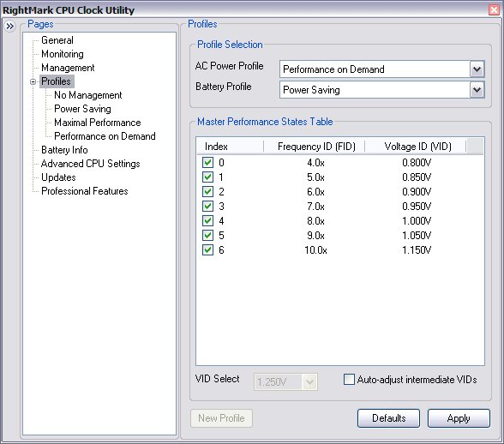The width and height of the screenshot is (504, 444).
Task: Open the General page
Action: coord(57,40)
